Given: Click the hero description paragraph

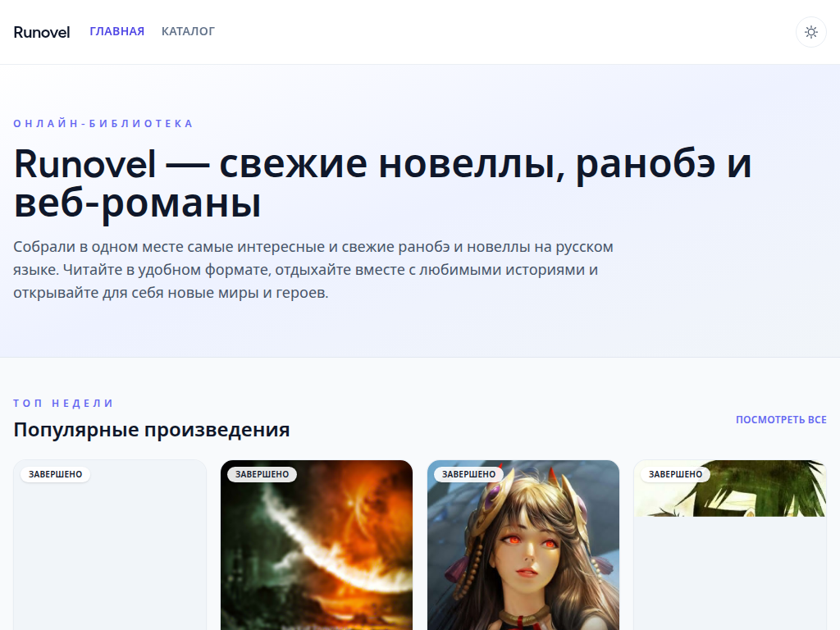Looking at the screenshot, I should pyautogui.click(x=313, y=268).
